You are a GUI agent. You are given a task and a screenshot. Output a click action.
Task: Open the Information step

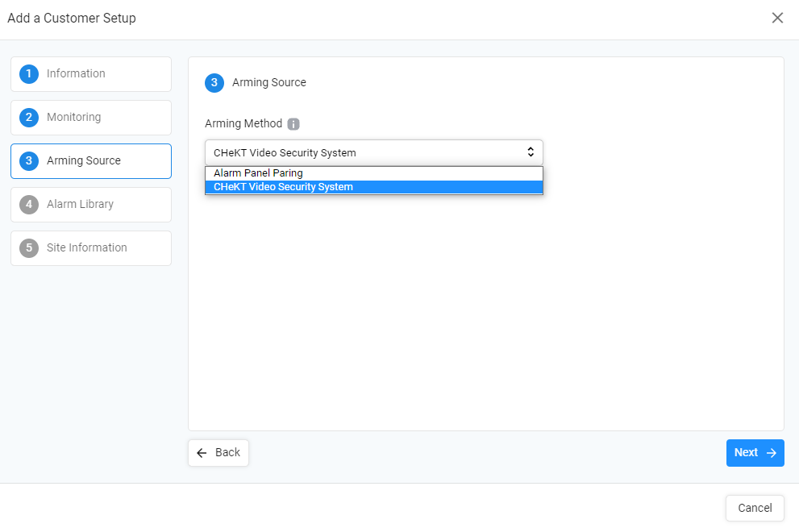91,74
